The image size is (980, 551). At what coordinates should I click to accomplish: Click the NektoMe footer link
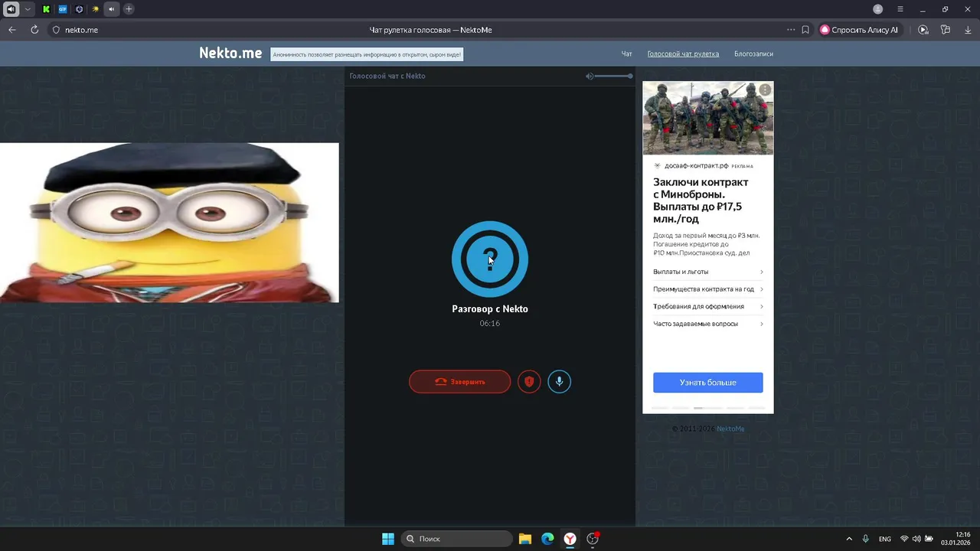tap(730, 429)
